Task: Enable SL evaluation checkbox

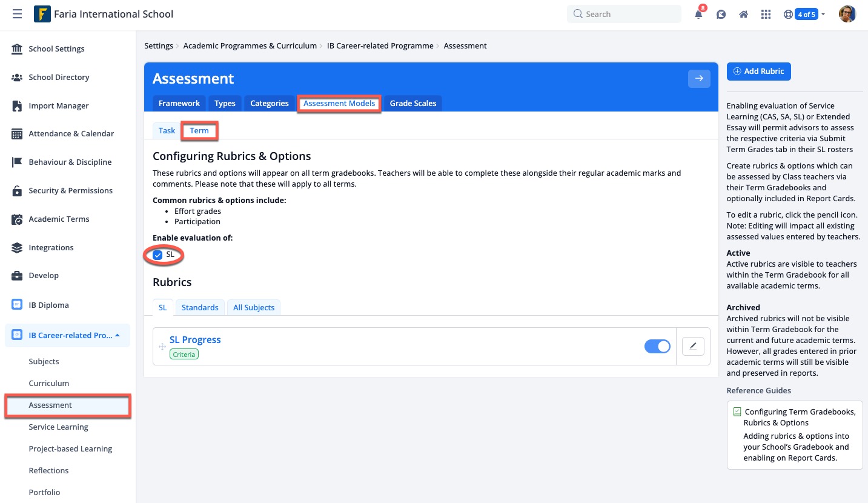Action: (157, 255)
